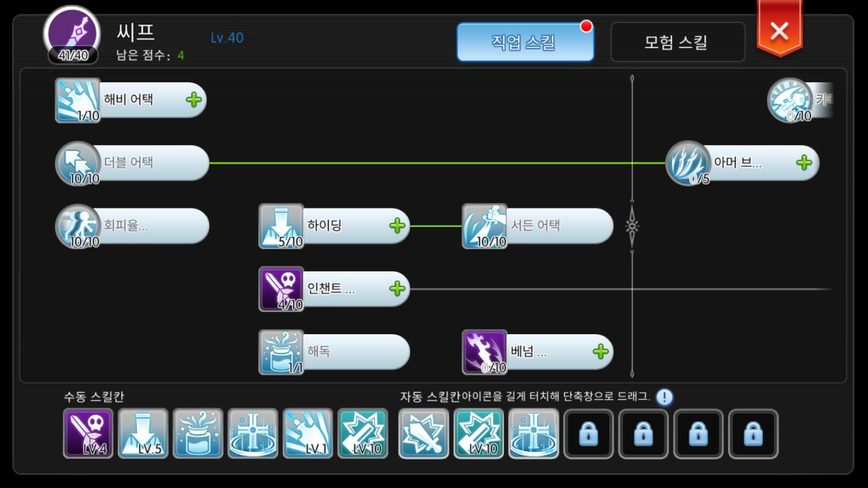Tap the 서든 어택 skill icon
This screenshot has height=488, width=868.
484,226
